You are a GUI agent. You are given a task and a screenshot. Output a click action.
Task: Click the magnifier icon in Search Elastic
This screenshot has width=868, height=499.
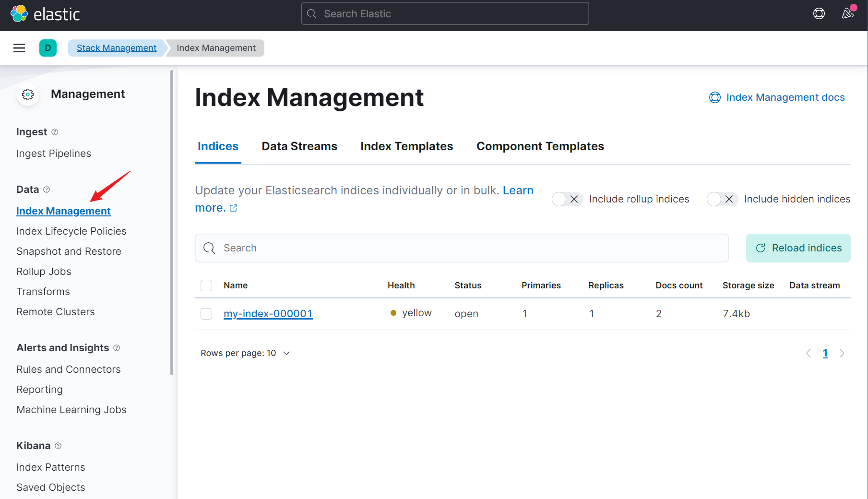312,14
